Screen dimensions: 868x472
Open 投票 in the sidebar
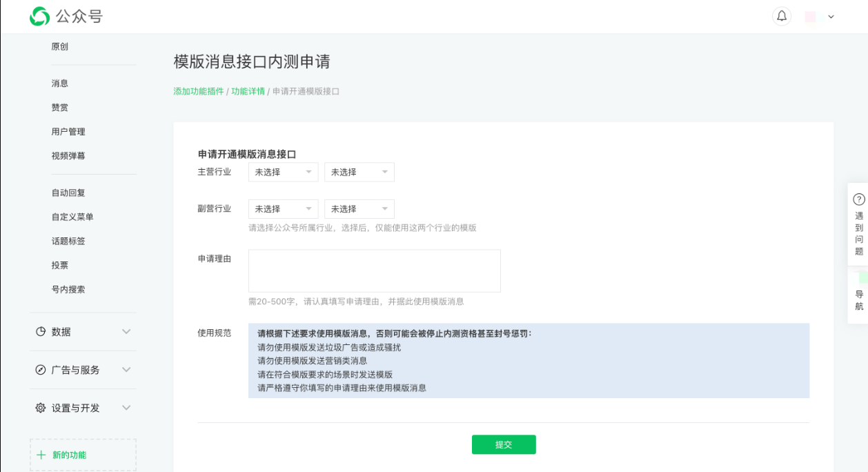[60, 266]
